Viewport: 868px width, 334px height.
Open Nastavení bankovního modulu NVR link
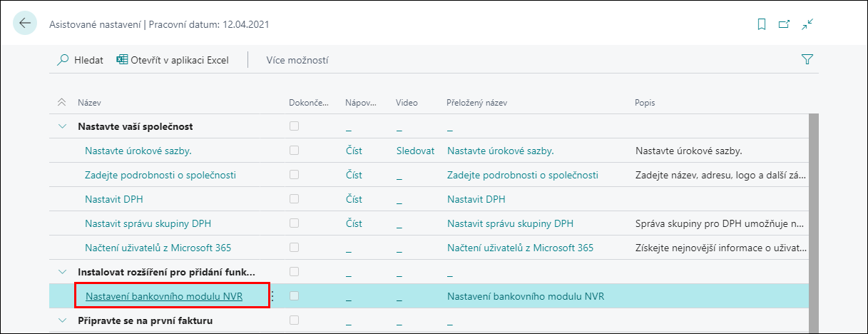[x=164, y=296]
